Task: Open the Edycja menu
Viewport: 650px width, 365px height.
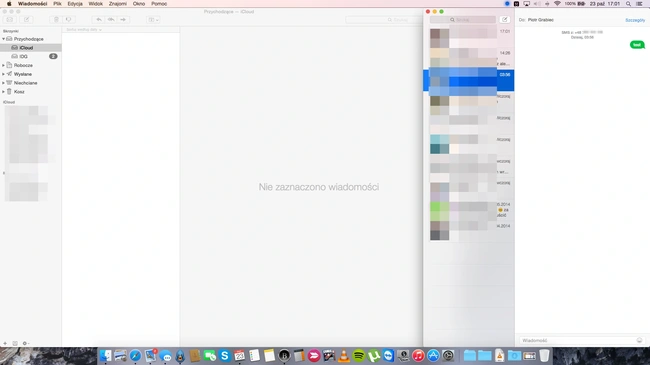Action: point(75,4)
